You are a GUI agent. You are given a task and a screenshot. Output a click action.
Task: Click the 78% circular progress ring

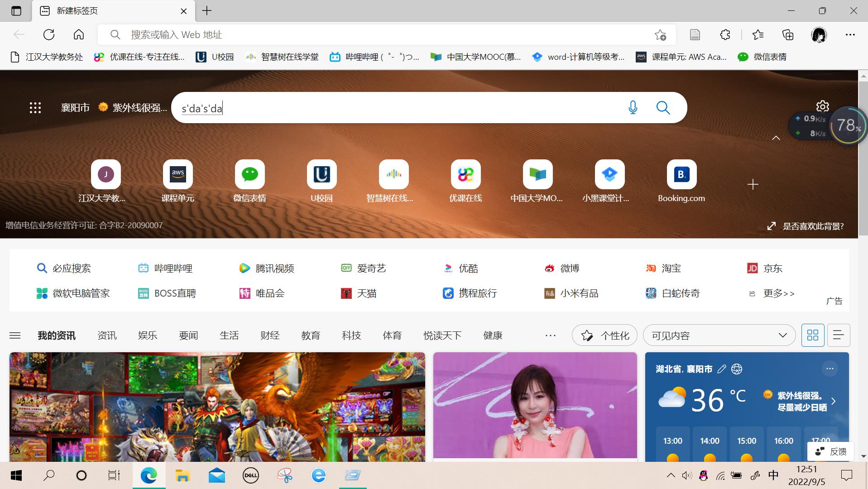(x=849, y=125)
